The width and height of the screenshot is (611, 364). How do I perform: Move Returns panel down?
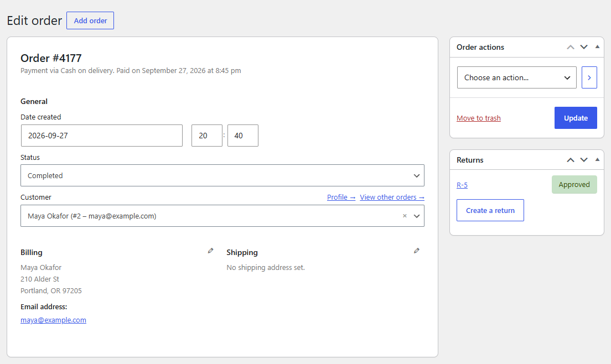point(584,160)
